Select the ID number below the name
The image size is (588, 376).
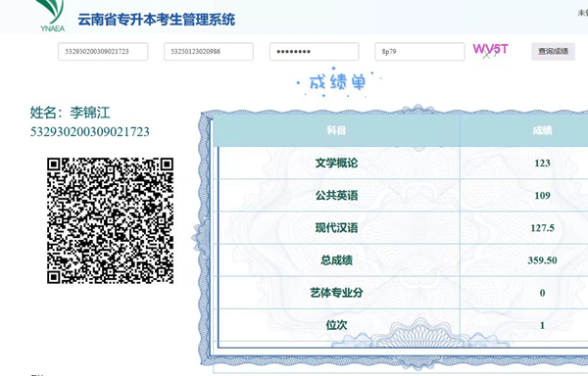(89, 132)
